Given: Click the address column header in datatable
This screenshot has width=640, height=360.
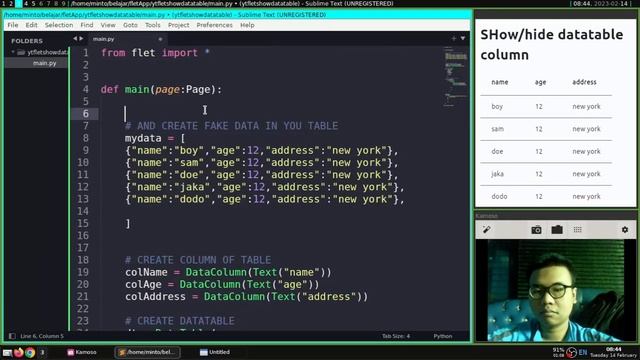Looking at the screenshot, I should (x=584, y=82).
